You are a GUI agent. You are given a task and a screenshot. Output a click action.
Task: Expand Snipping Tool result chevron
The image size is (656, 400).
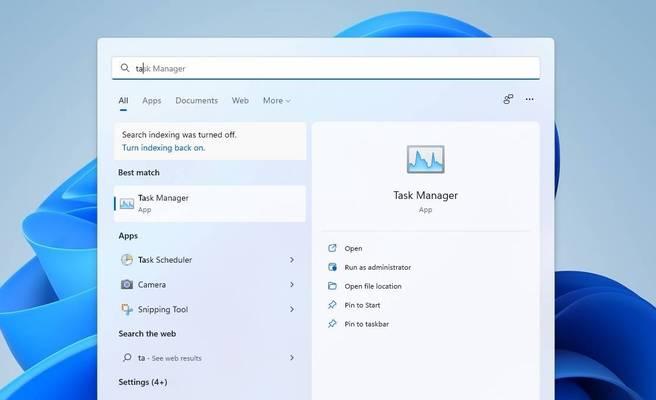click(x=292, y=309)
